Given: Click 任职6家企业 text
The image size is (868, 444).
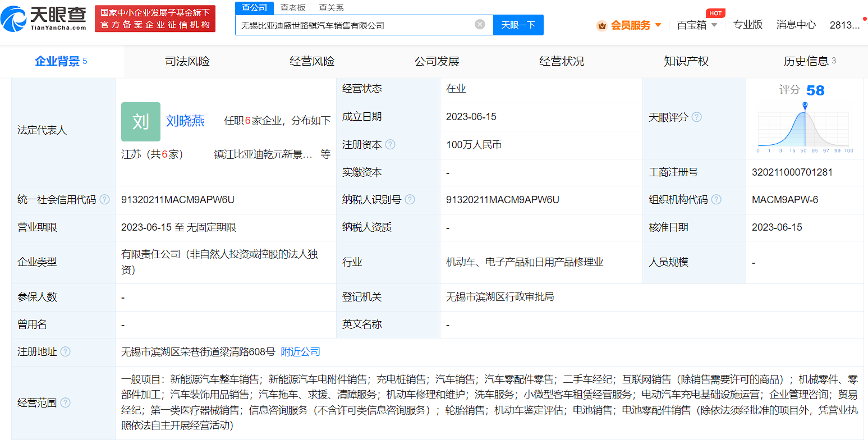Looking at the screenshot, I should click(252, 120).
